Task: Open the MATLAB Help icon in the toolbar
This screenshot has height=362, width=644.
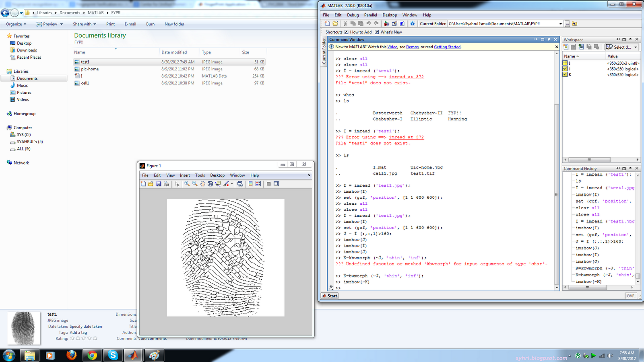Action: (x=413, y=23)
